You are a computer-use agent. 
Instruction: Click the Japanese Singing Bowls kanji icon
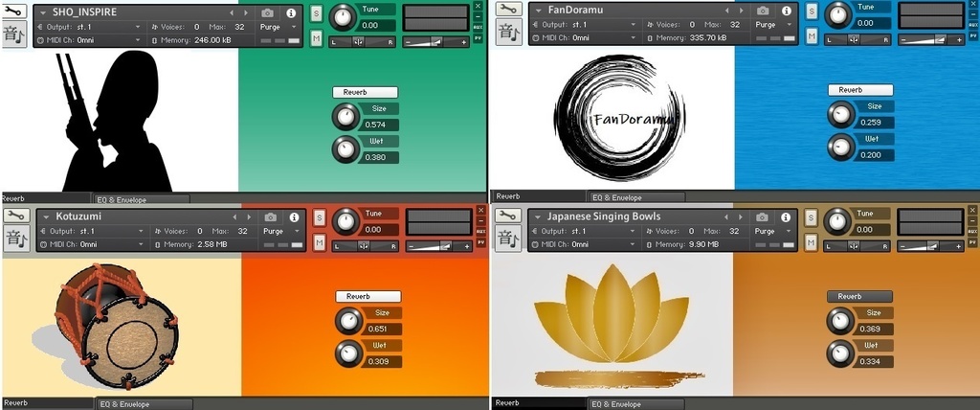(x=509, y=239)
